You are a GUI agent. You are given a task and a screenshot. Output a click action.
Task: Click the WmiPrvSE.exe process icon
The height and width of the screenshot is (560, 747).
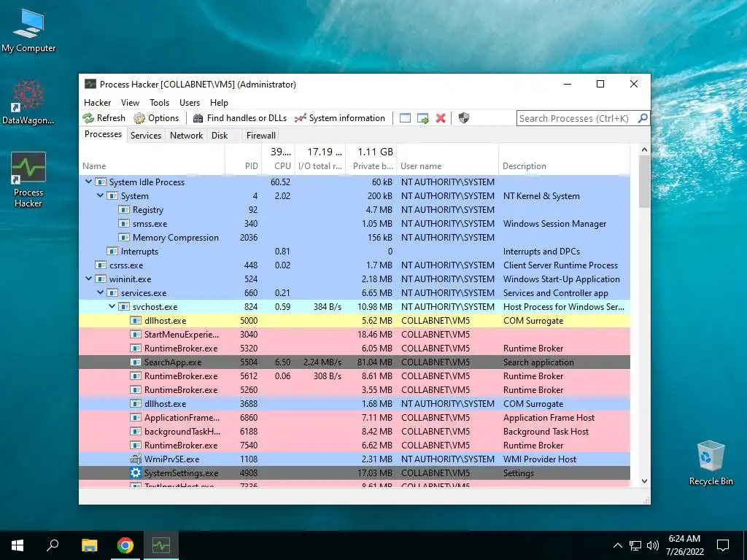tap(136, 459)
